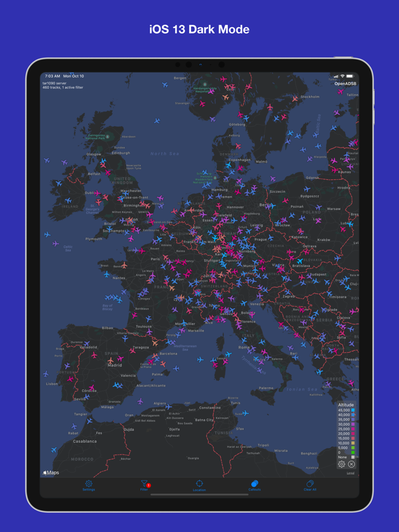The image size is (399, 532).
Task: Tap the Madrid city label
Action: tap(115, 365)
